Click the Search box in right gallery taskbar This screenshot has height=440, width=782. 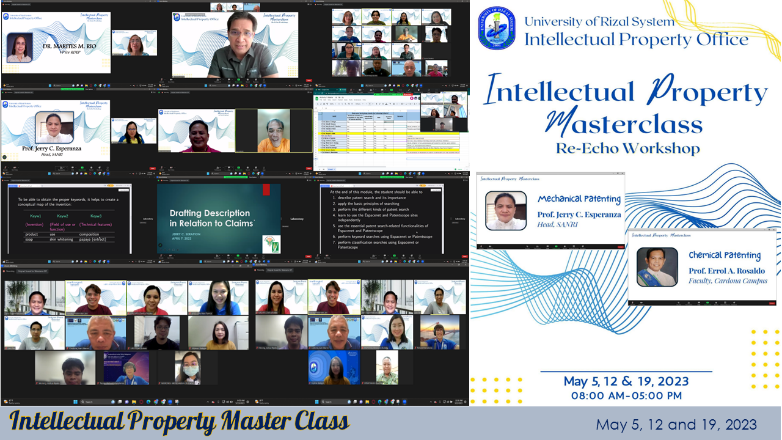point(335,402)
